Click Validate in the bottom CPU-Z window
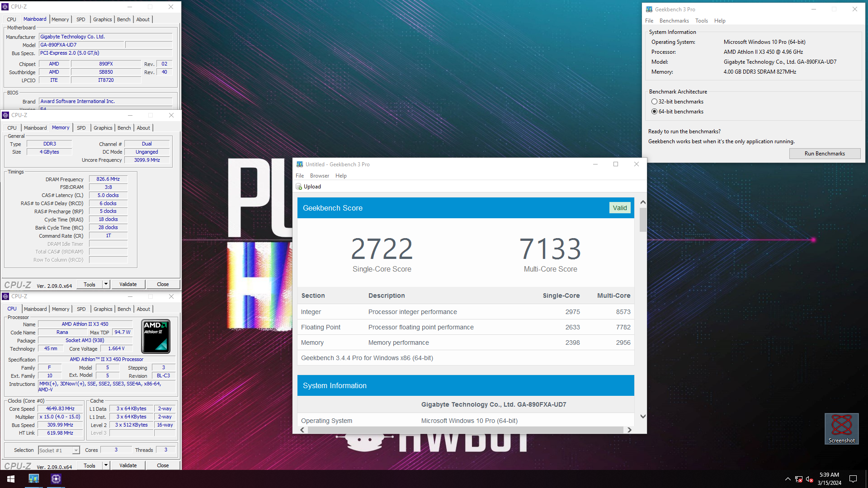The image size is (868, 488). pos(128,465)
